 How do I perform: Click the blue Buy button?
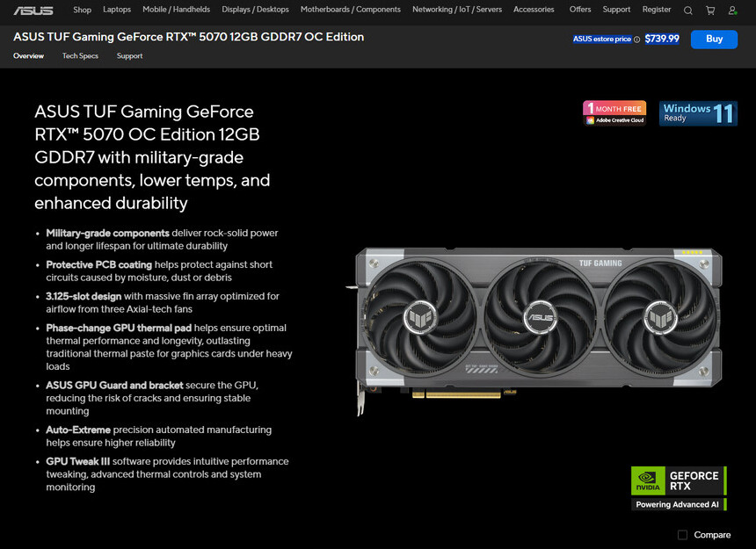(714, 39)
